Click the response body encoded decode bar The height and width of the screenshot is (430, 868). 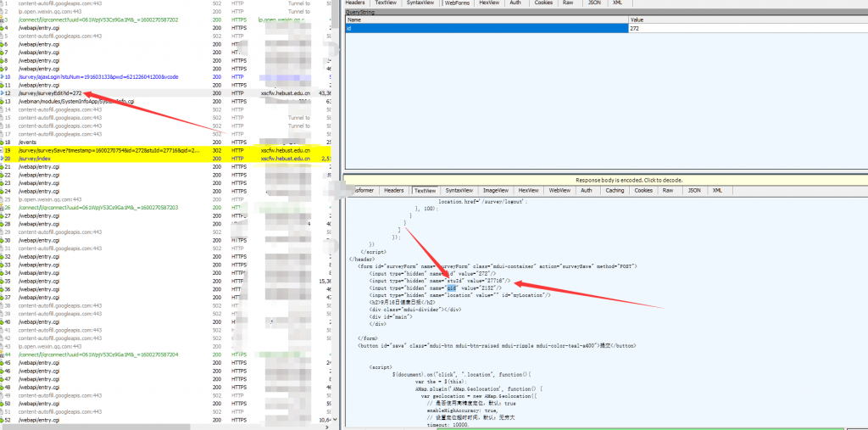point(605,180)
